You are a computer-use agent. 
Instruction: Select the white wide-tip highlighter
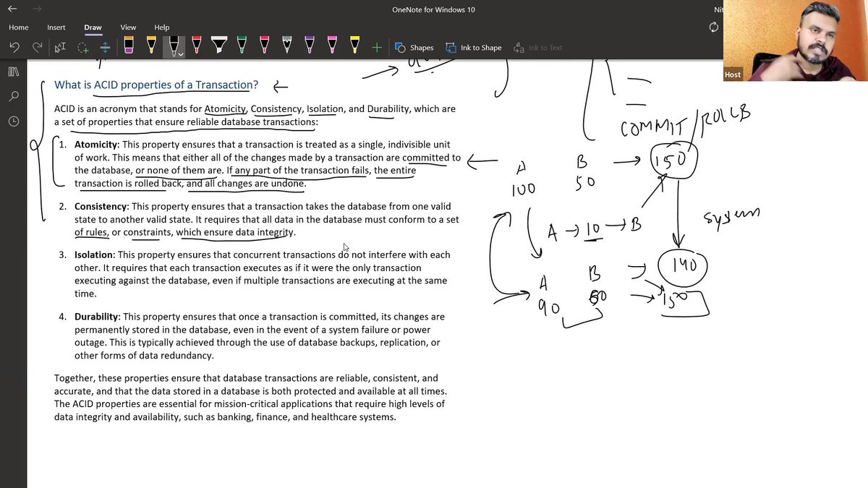click(218, 46)
